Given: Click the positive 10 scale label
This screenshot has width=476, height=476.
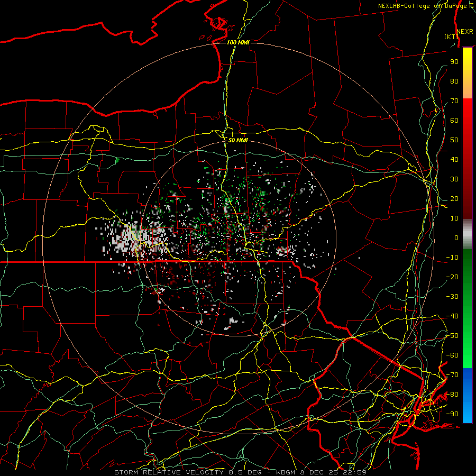Looking at the screenshot, I should coord(454,218).
